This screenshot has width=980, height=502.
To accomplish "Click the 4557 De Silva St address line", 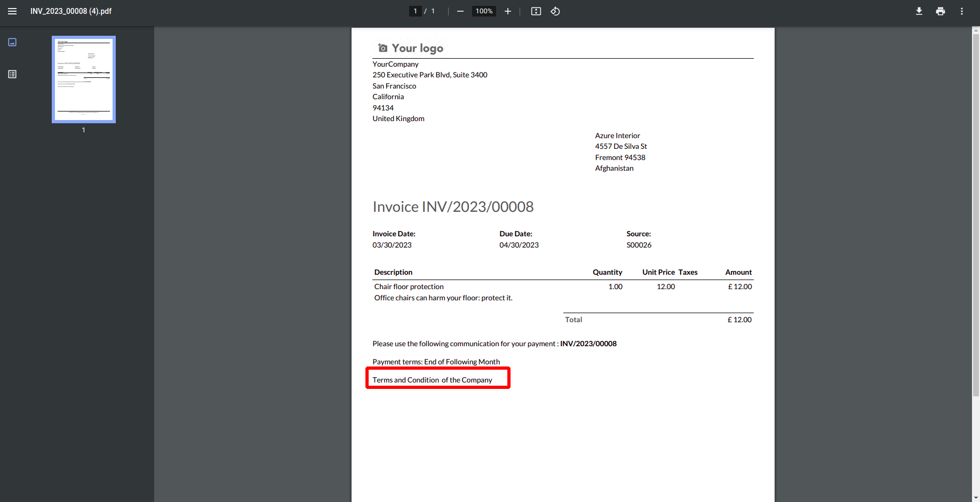I will (621, 146).
